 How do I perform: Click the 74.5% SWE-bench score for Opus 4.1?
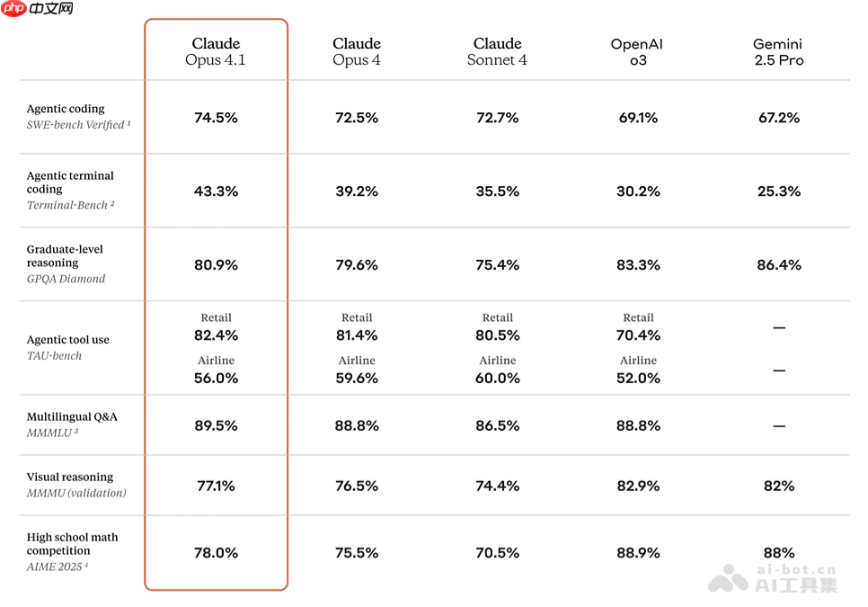coord(216,118)
